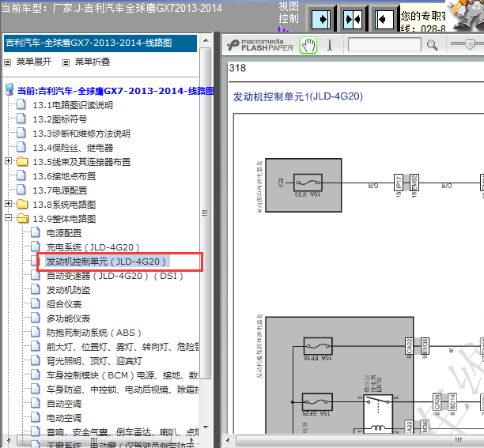
Task: Click the document scroll-left arrow
Action: click(x=228, y=440)
